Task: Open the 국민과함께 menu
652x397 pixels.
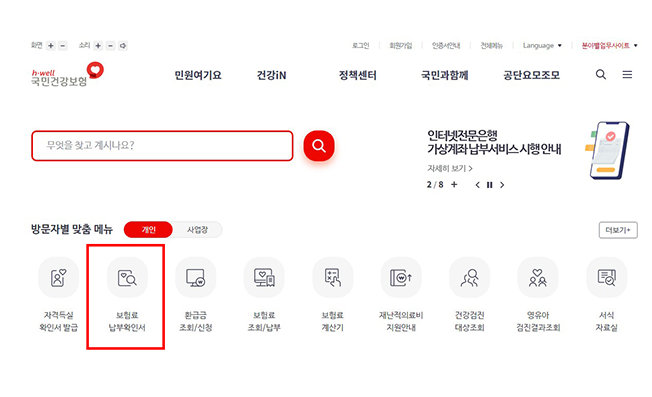Action: [445, 75]
